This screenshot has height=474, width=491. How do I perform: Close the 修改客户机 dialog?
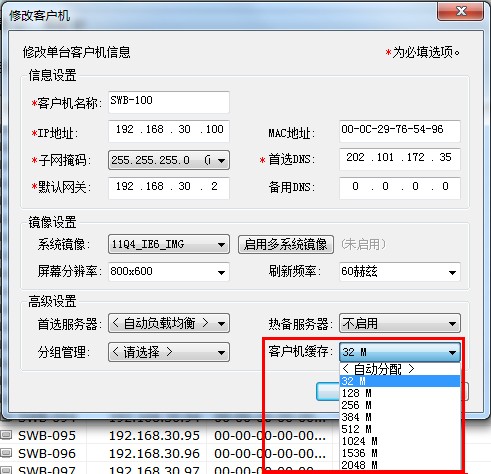click(x=460, y=11)
